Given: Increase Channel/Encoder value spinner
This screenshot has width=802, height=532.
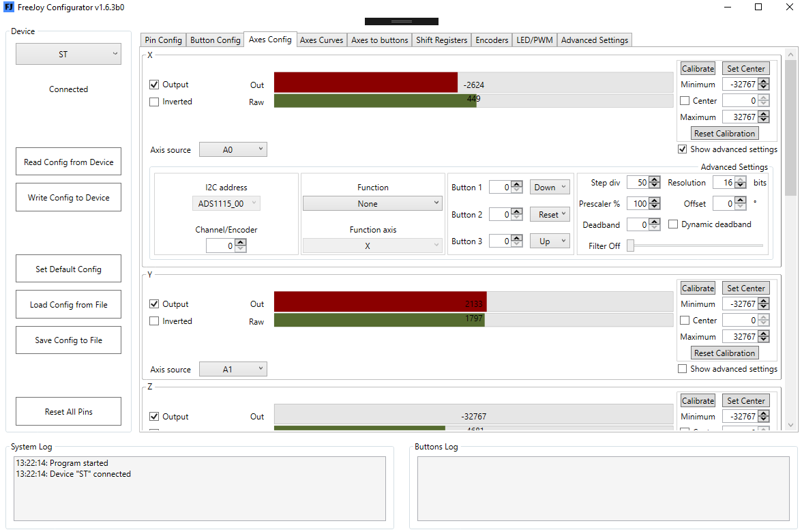Looking at the screenshot, I should coord(241,243).
